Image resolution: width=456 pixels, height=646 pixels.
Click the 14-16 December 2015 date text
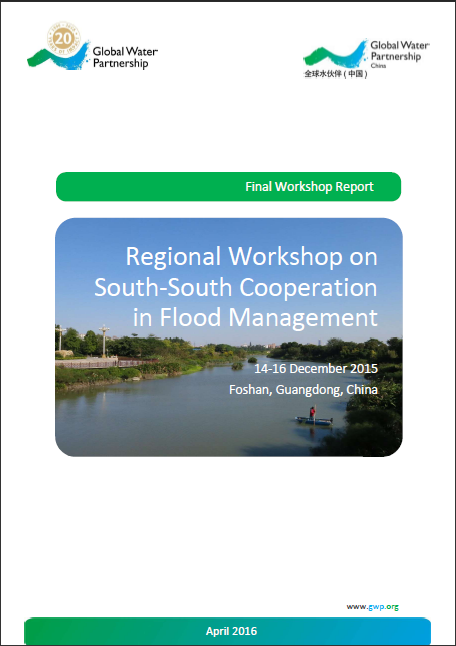click(x=316, y=368)
